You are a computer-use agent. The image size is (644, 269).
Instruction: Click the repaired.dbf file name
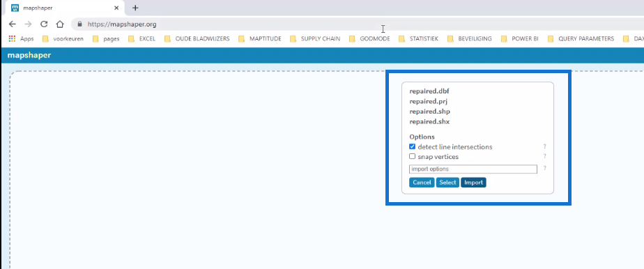tap(429, 91)
